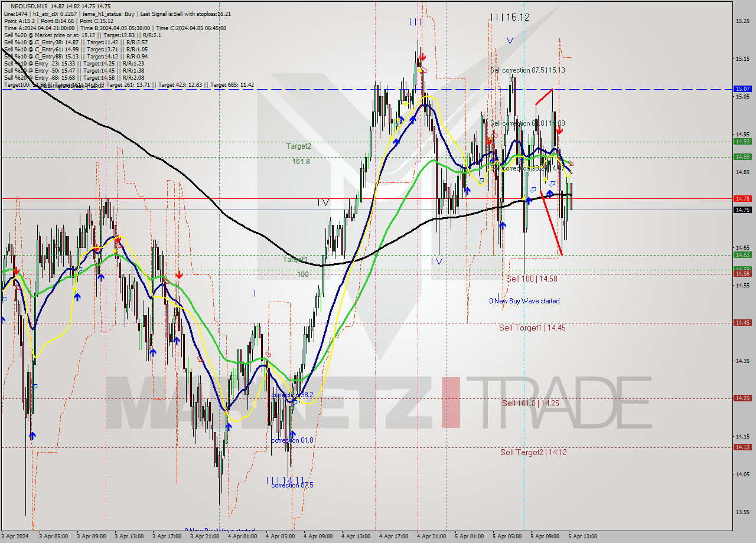This screenshot has width=756, height=543.
Task: Click the '5 Apr 13:00' time axis label
Action: click(582, 537)
